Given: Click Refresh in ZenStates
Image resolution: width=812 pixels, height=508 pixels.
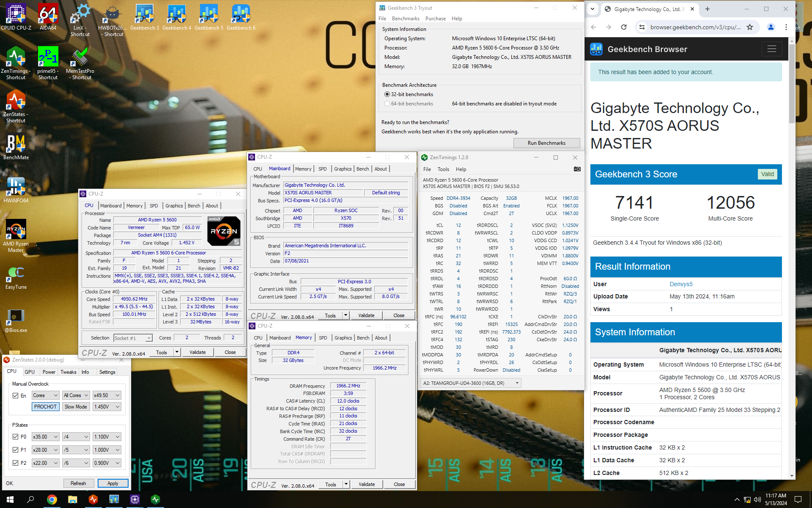Looking at the screenshot, I should coord(78,483).
